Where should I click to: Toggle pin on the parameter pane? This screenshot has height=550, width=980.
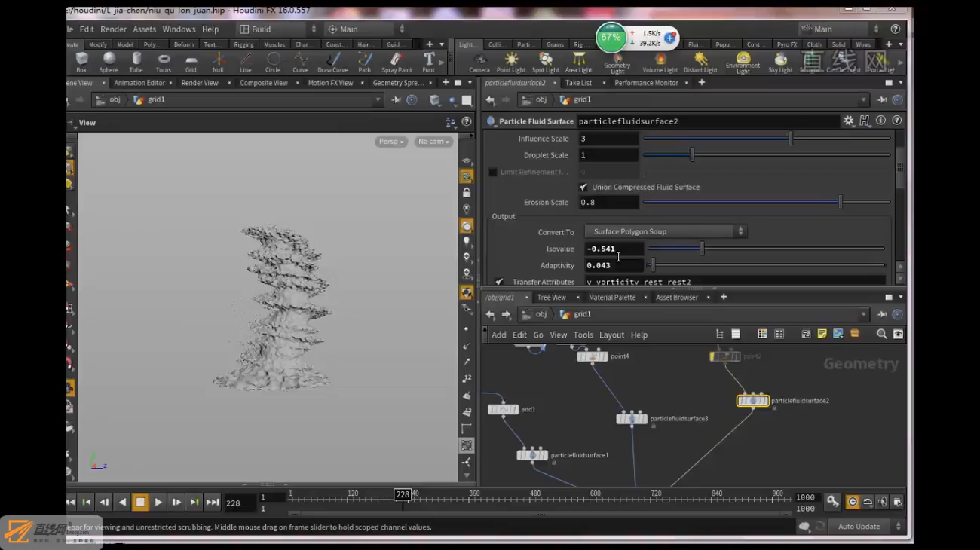point(881,99)
